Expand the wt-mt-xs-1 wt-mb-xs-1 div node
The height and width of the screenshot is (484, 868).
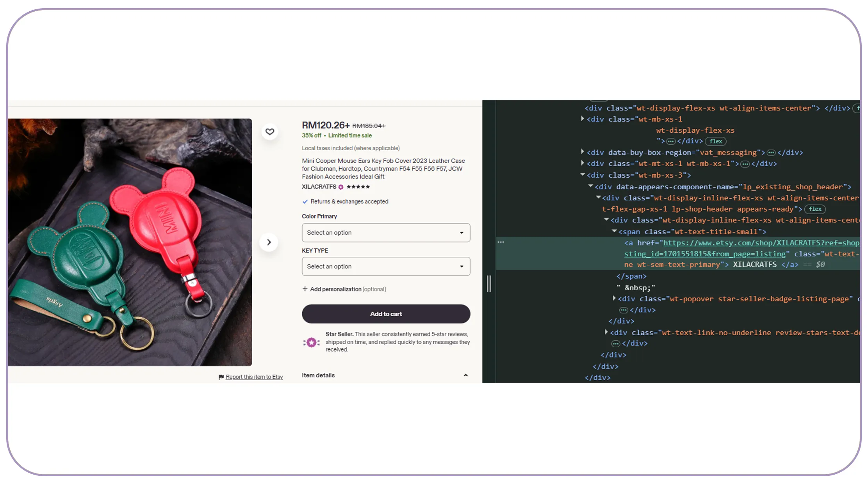(582, 163)
